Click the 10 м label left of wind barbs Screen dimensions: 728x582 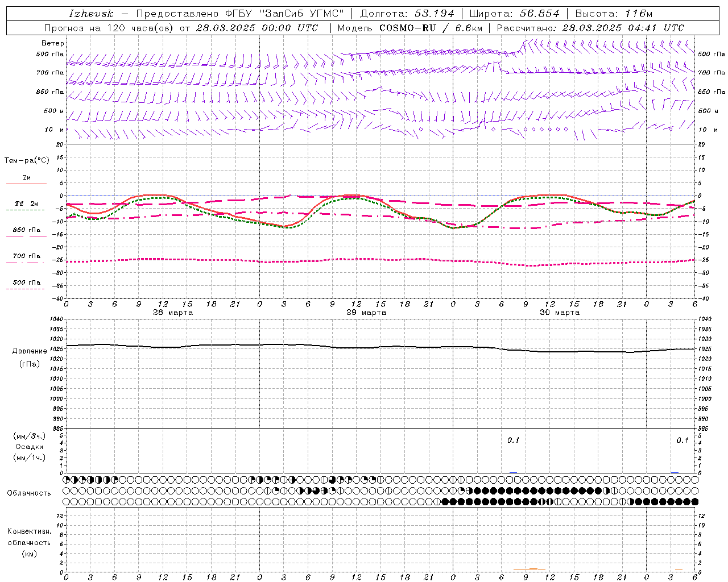coord(55,130)
